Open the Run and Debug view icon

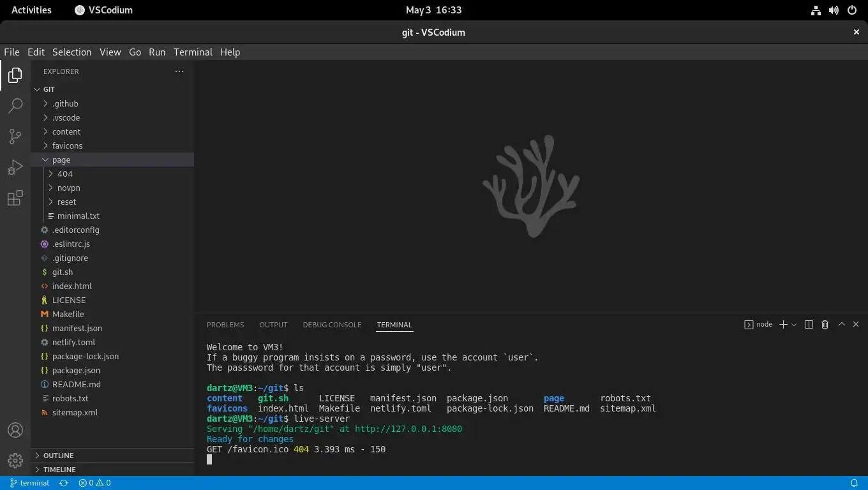(15, 167)
